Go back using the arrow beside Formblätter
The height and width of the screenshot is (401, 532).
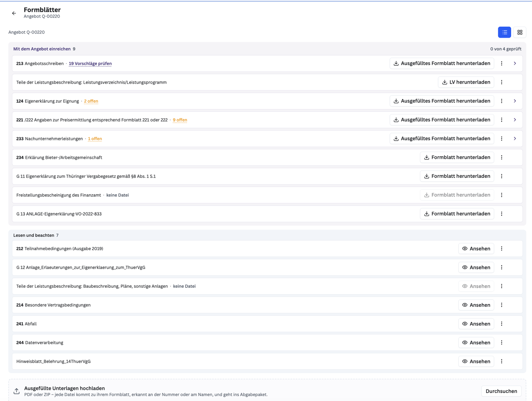point(14,13)
